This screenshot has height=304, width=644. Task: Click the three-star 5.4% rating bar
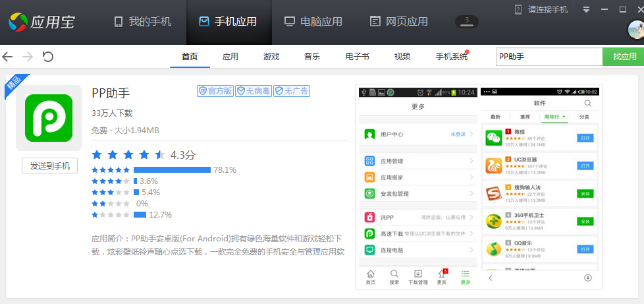[x=136, y=192]
